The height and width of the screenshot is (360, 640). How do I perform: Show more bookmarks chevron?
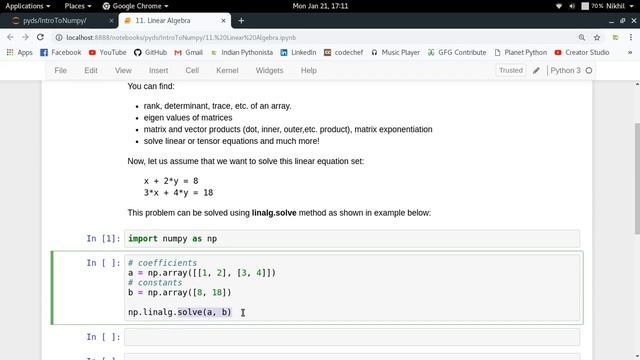coord(630,52)
